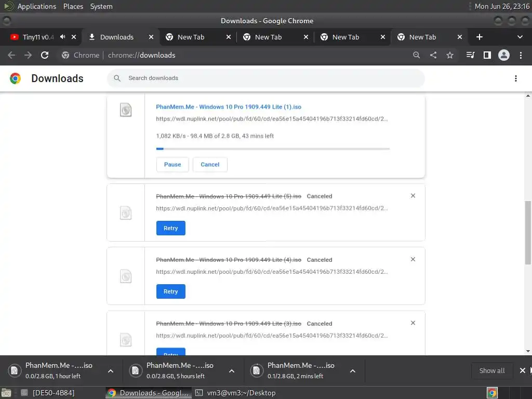Open the Applications menu
The image size is (532, 399).
click(x=37, y=6)
